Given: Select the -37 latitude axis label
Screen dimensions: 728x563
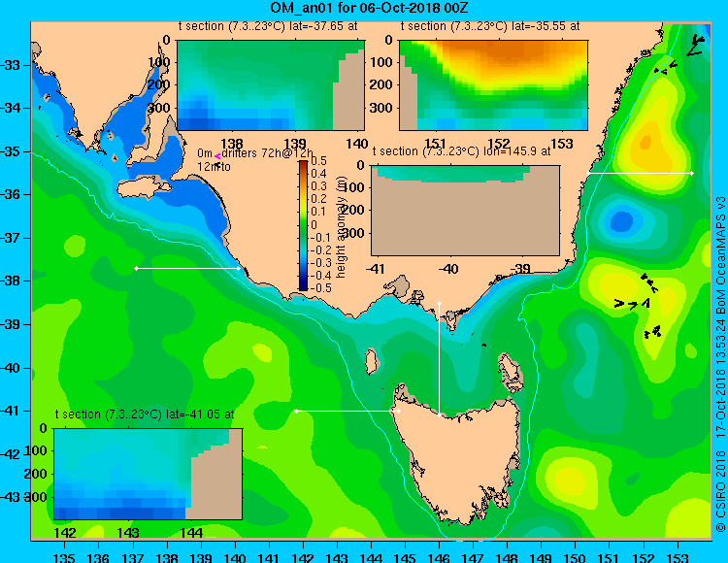Looking at the screenshot, I should (11, 238).
